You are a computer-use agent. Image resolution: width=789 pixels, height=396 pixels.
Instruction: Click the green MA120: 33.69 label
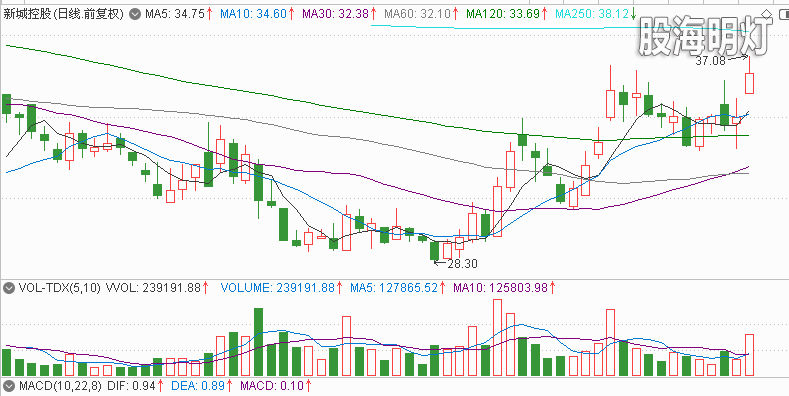point(507,14)
